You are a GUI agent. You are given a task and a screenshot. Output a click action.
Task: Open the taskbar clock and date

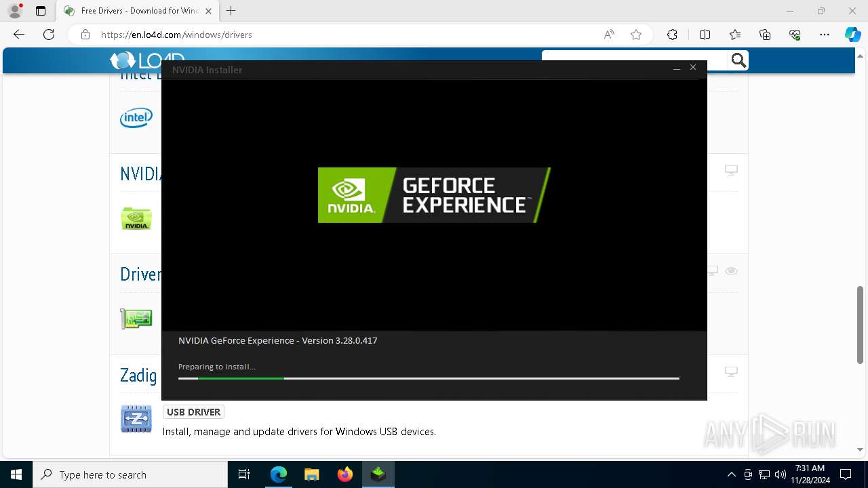click(x=810, y=474)
